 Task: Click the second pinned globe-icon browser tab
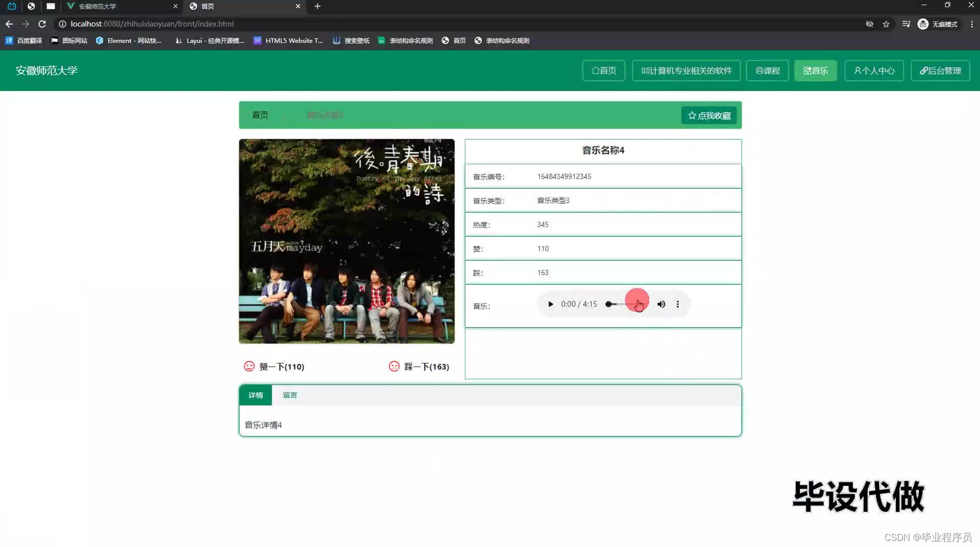[x=31, y=6]
